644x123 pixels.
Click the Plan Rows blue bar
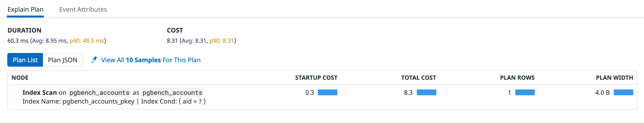coord(525,93)
